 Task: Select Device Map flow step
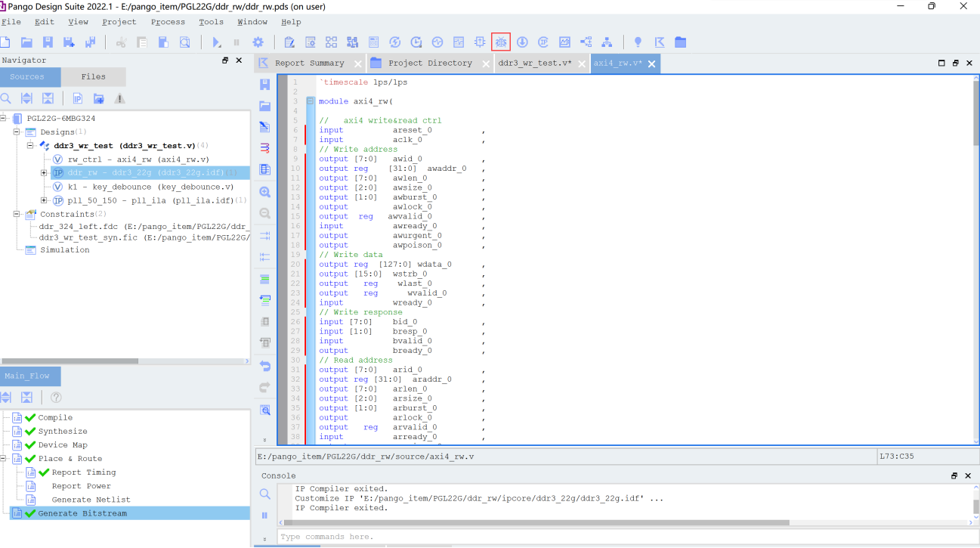[63, 445]
